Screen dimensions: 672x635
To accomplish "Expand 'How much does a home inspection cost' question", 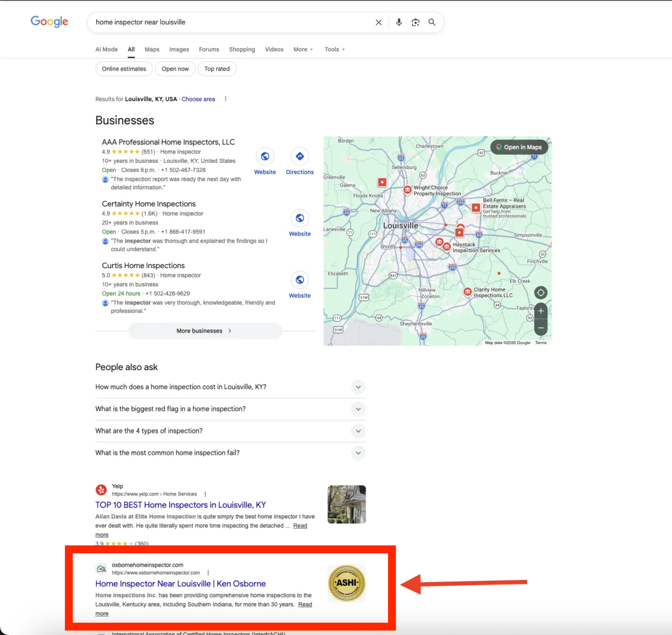I will click(x=358, y=387).
